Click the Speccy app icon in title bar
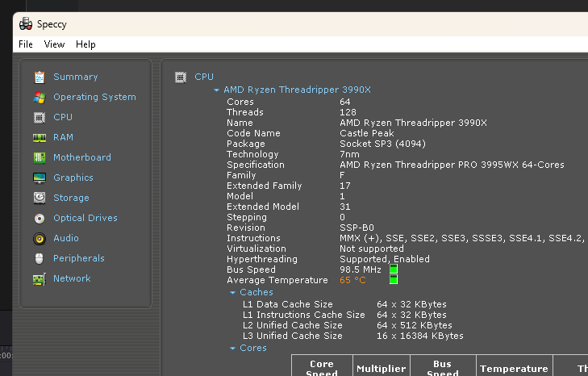The image size is (588, 376). point(26,24)
